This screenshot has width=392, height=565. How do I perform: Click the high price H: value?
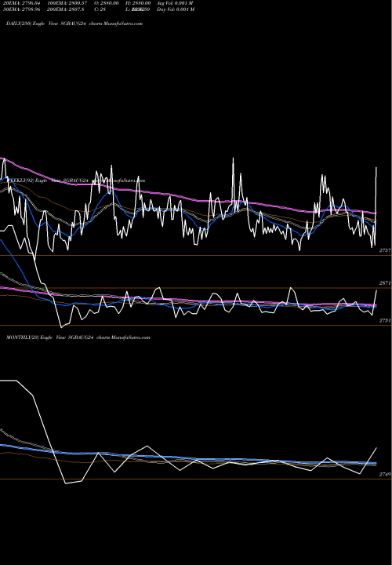point(138,3)
